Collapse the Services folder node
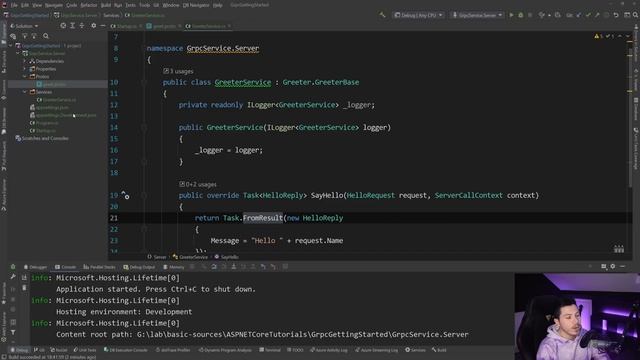The image size is (640, 360). click(x=25, y=92)
